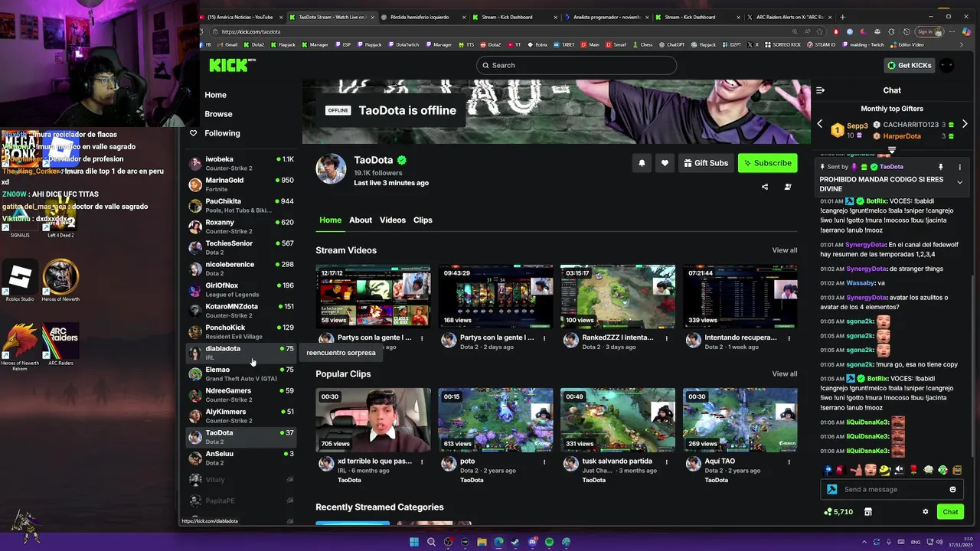Open the emoji picker in the chat input
980x551 pixels.
(952, 490)
